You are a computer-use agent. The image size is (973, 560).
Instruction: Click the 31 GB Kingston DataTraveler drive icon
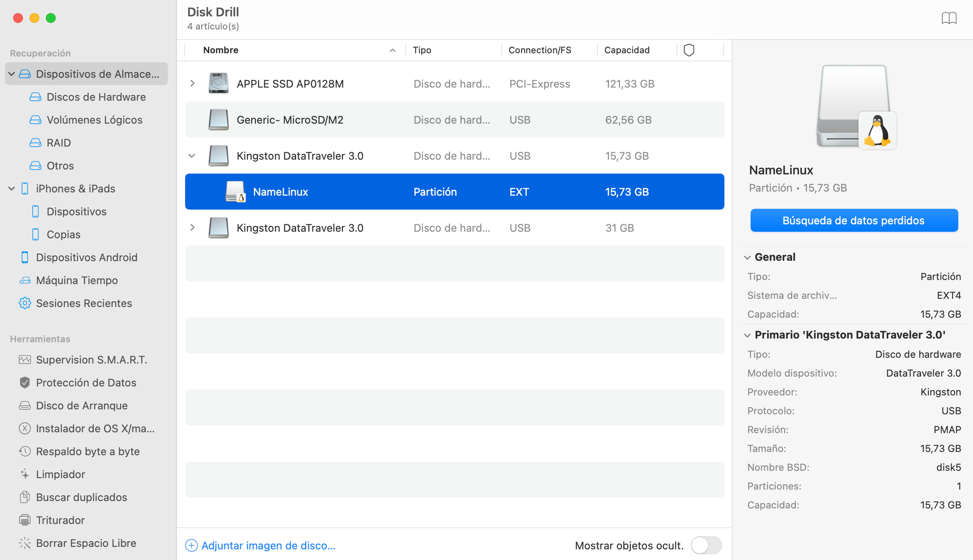click(x=218, y=228)
